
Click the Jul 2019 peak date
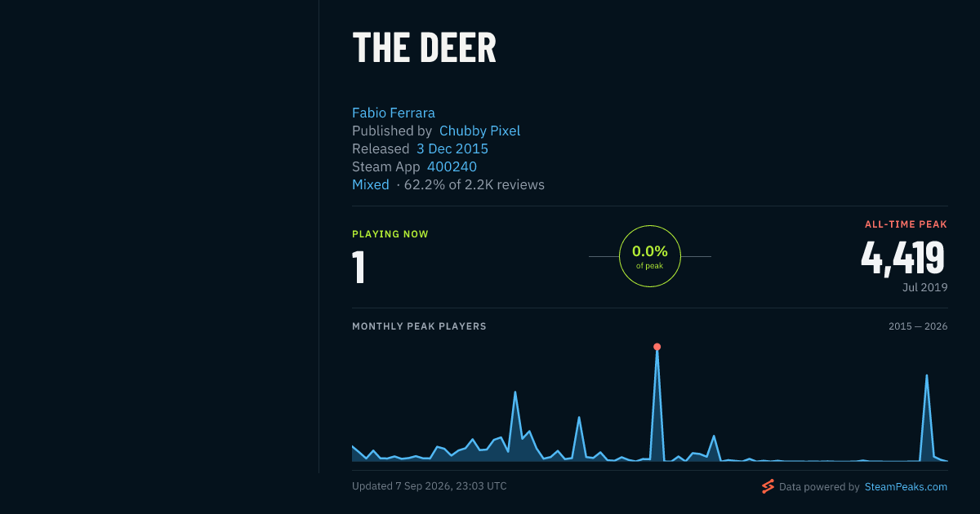click(x=925, y=287)
